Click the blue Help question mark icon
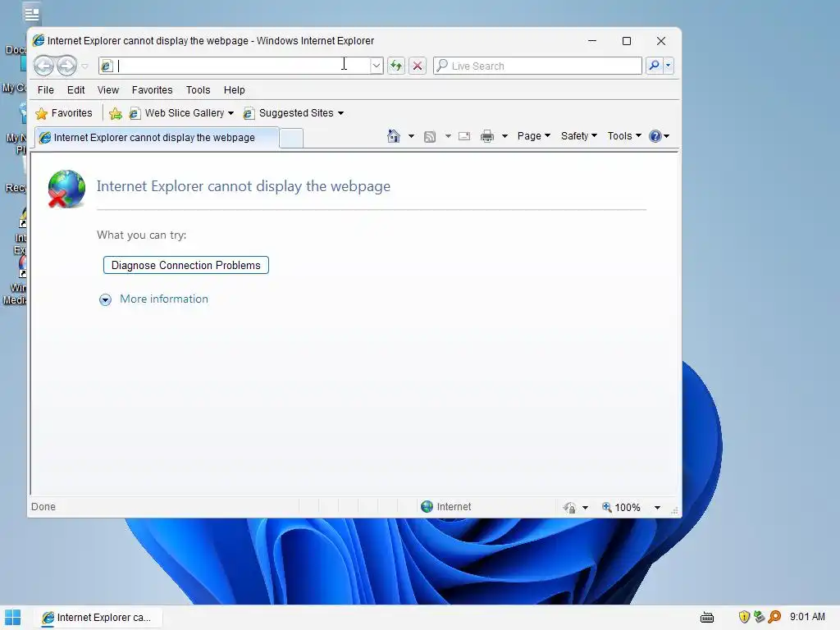This screenshot has width=840, height=630. tap(655, 136)
